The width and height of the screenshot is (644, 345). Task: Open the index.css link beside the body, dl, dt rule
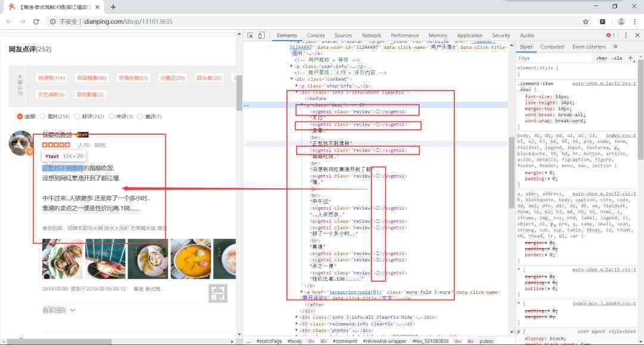point(621,135)
